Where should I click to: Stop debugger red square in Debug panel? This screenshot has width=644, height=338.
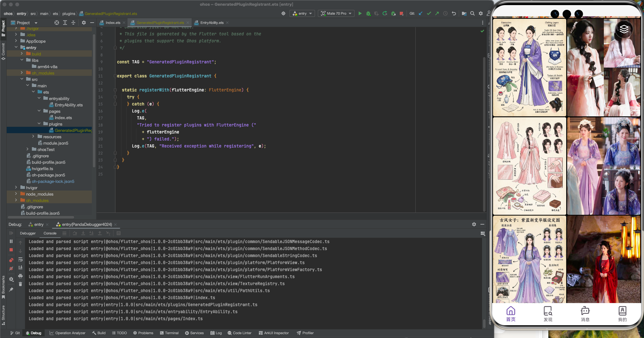[11, 250]
